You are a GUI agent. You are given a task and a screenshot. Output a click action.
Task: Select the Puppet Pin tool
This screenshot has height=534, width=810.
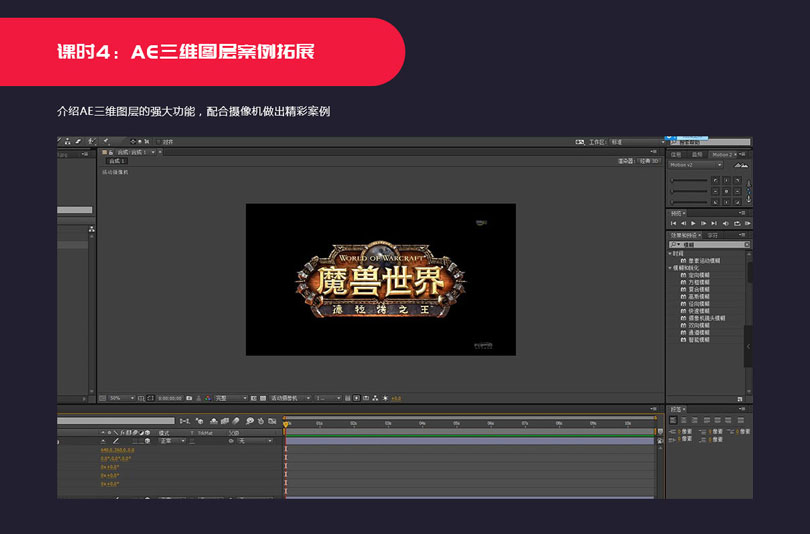tap(105, 142)
